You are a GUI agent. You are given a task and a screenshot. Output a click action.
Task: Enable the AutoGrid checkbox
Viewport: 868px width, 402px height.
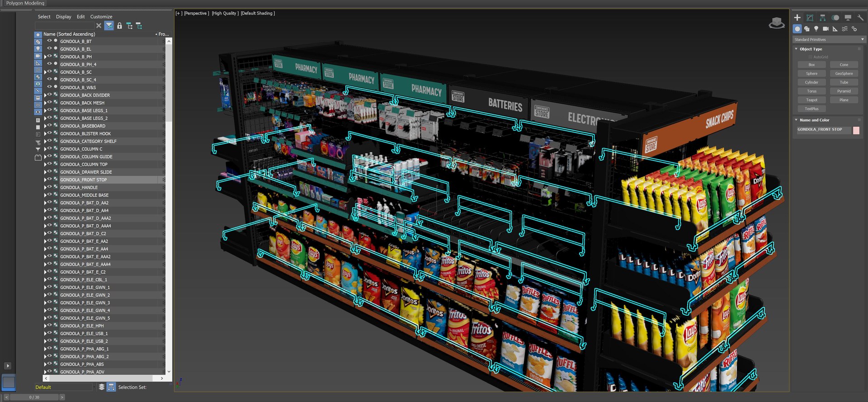[x=810, y=57]
